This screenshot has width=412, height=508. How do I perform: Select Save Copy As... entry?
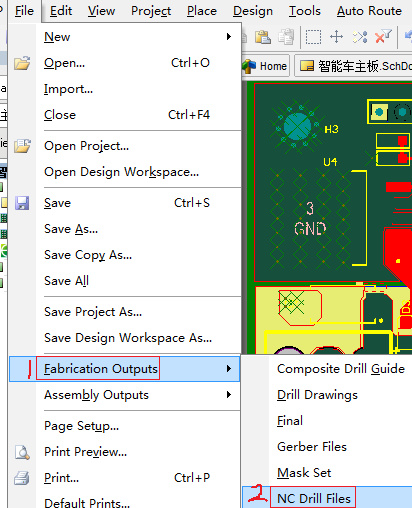(x=125, y=255)
